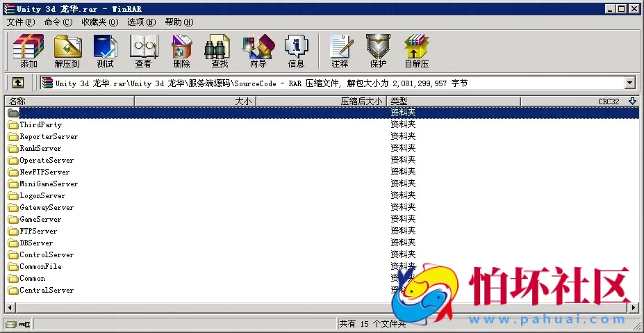Sort by 大小 column header

(x=195, y=101)
